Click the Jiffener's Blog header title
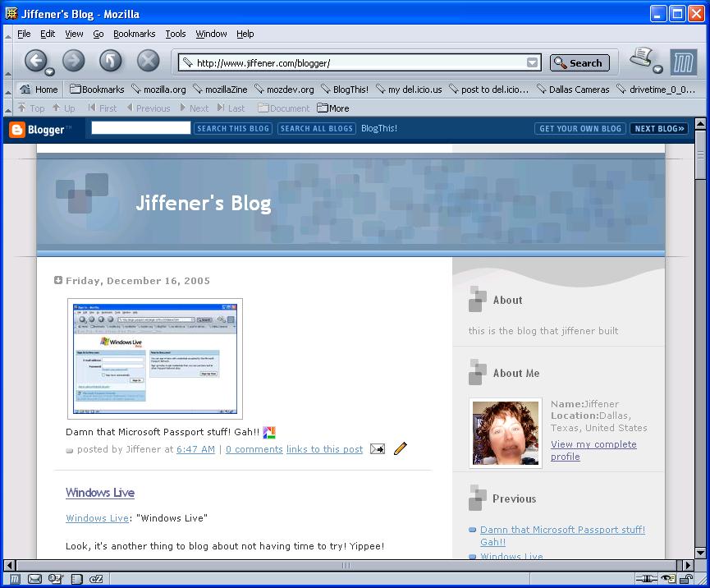710x588 pixels. 204,203
